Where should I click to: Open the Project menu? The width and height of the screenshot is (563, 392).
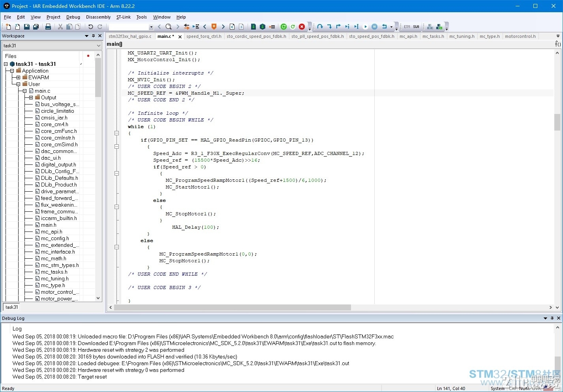tap(53, 17)
